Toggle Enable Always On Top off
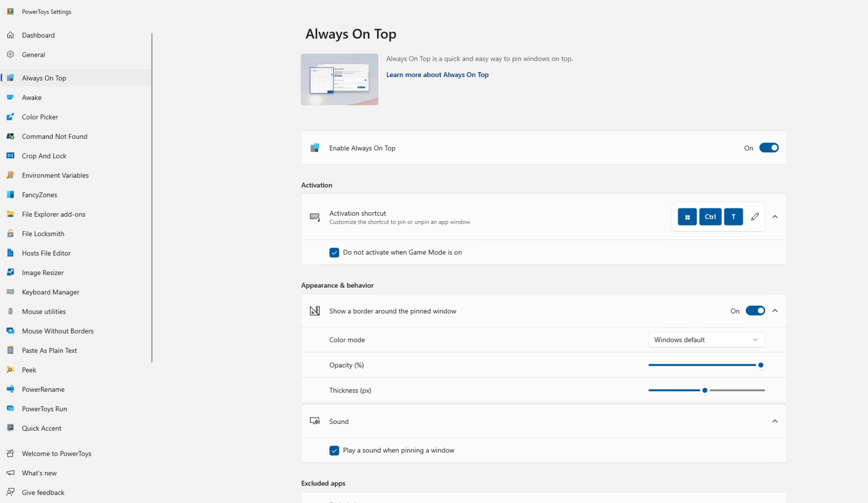Viewport: 868px width, 503px height. (769, 148)
